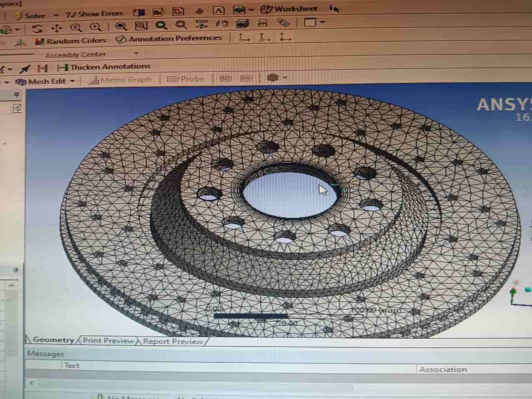
Task: Click the Zoom To Fit magnifier icon
Action: point(161,26)
